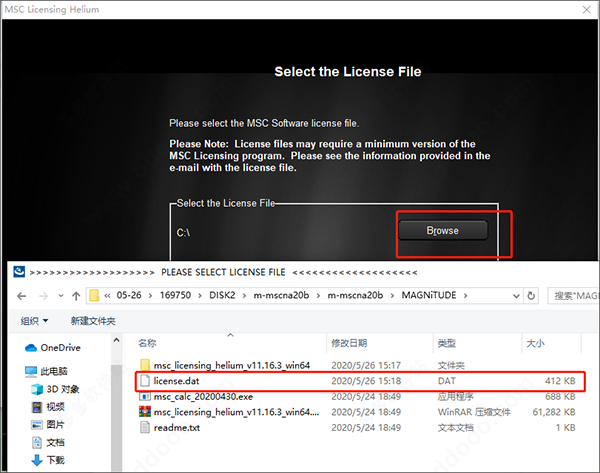
Task: Open 3D 对象 folder in sidebar
Action: tap(63, 389)
